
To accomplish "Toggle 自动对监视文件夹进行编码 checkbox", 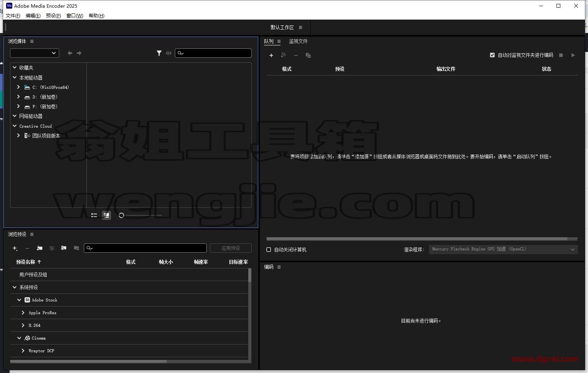I will 492,55.
